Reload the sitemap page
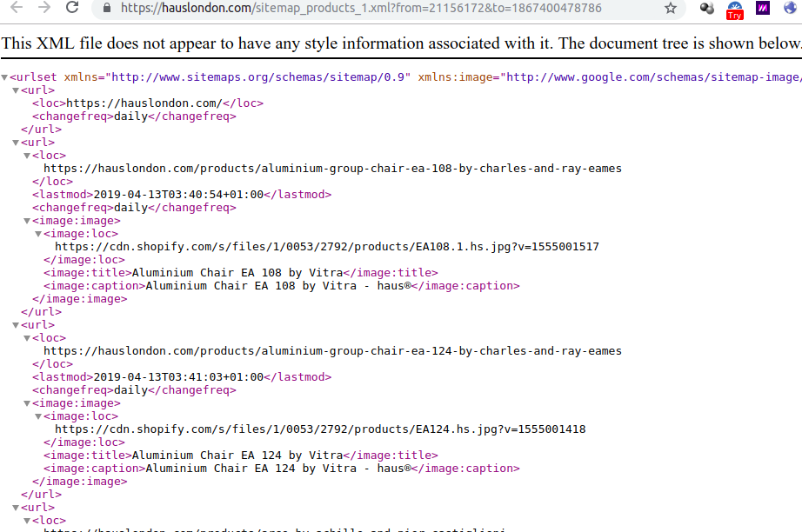 pos(73,8)
